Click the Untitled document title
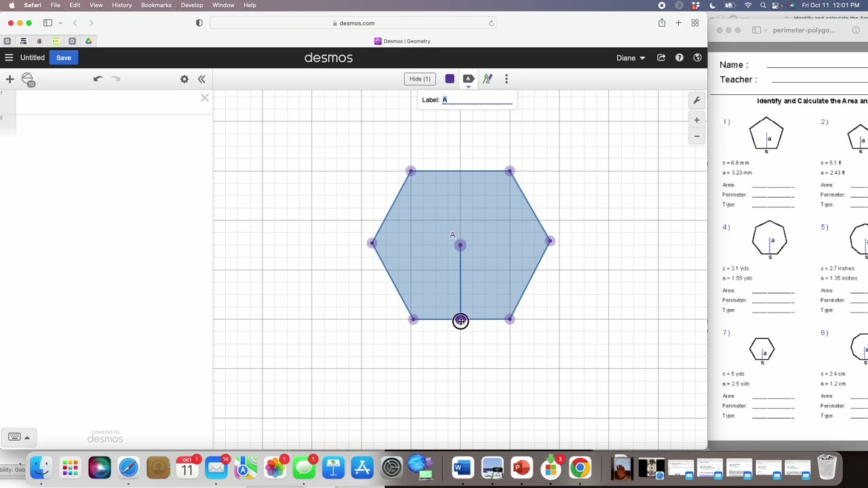 coord(33,58)
